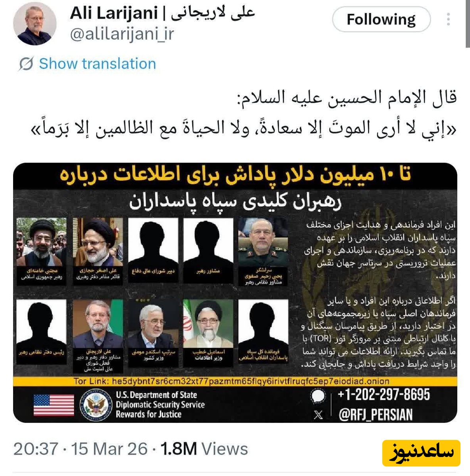Click the US flag icon in poster
470x476 pixels.
click(x=54, y=405)
